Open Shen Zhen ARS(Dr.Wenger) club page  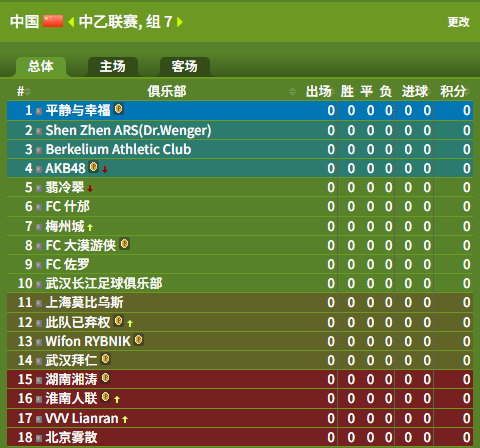(128, 130)
